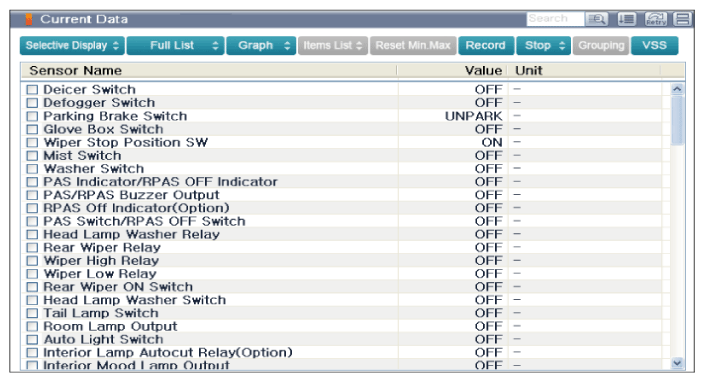Select the ON value of Wiper Stop Position
This screenshot has height=382, width=704.
492,142
